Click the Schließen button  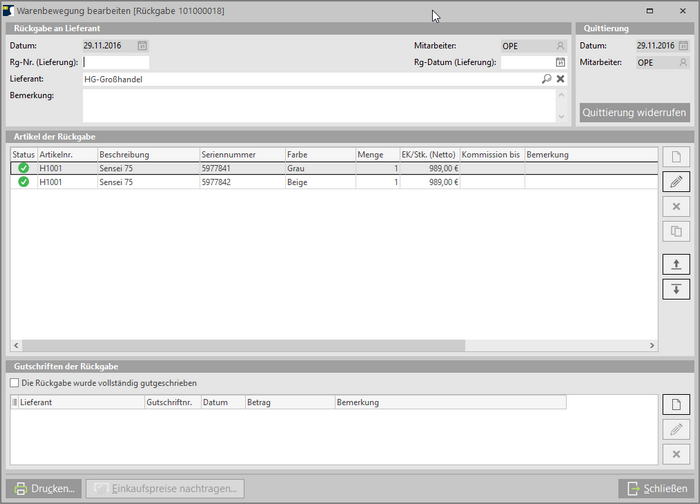[x=655, y=489]
